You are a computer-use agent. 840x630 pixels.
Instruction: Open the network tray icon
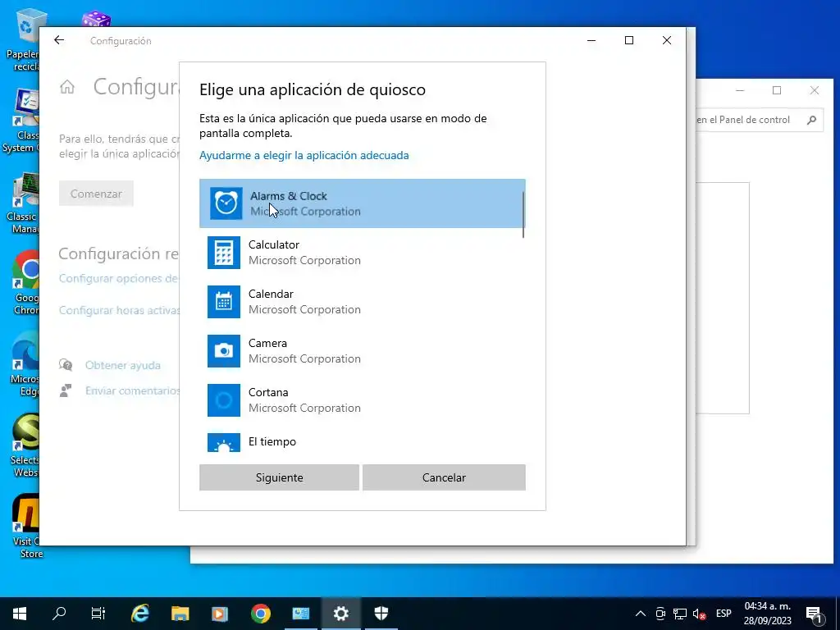pyautogui.click(x=680, y=614)
